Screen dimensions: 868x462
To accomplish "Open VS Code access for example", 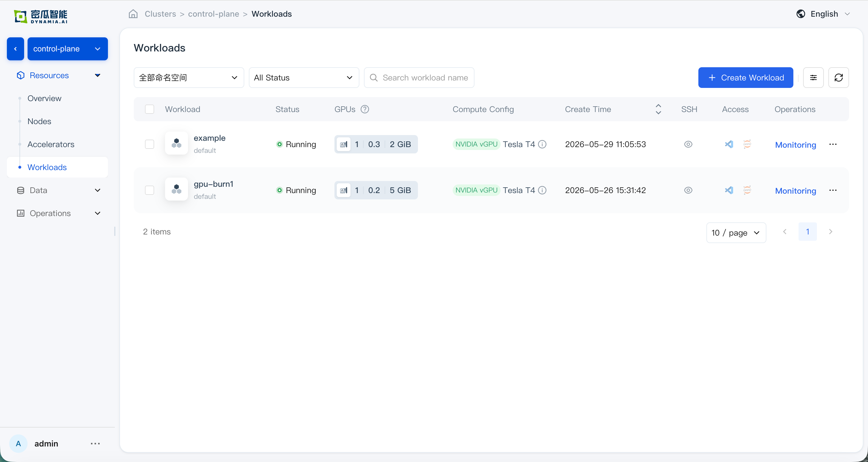I will (729, 144).
